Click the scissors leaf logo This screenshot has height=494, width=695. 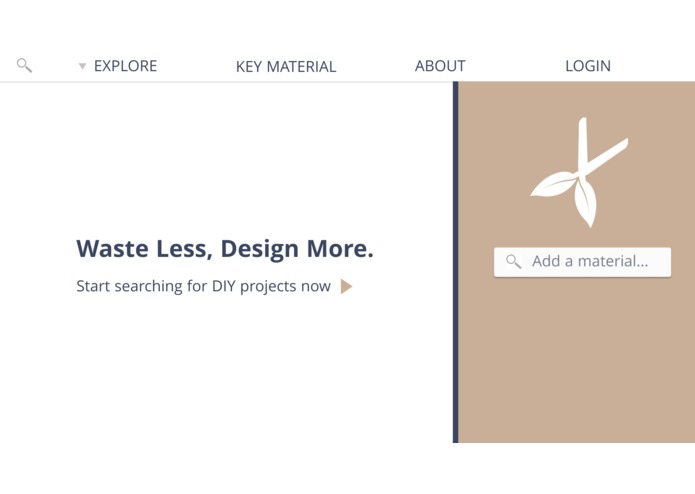coord(579,172)
